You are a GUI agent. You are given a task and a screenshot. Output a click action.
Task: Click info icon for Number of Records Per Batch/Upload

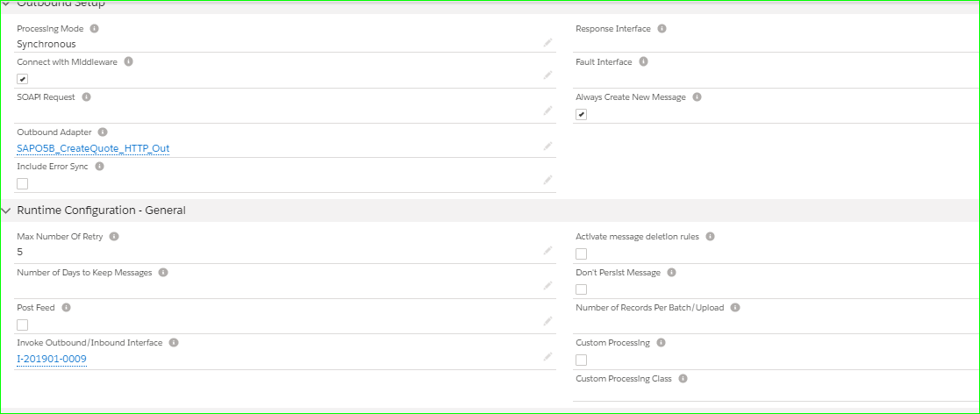735,308
